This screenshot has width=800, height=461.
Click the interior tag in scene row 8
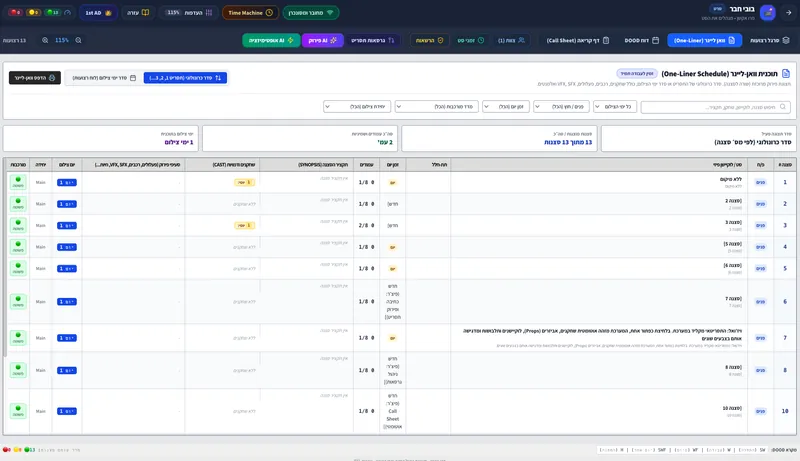[x=760, y=370]
